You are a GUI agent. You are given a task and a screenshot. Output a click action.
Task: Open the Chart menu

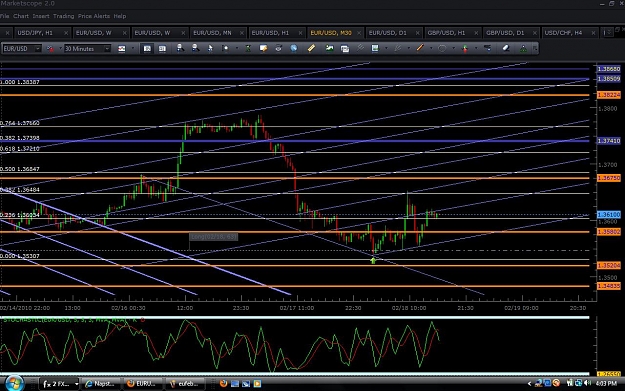(21, 16)
